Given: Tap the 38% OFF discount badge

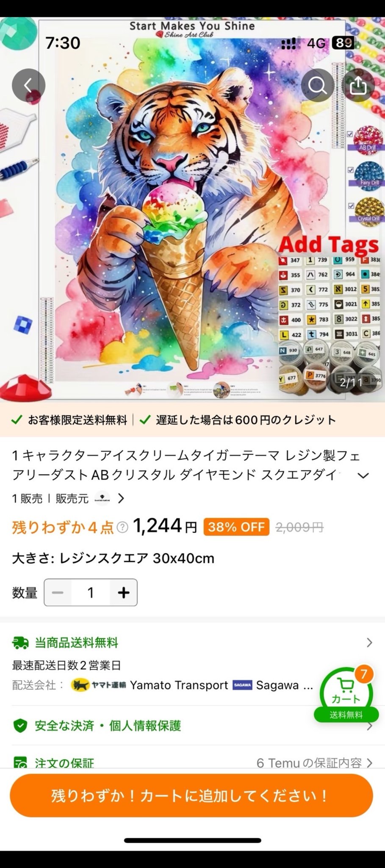Looking at the screenshot, I should click(236, 527).
